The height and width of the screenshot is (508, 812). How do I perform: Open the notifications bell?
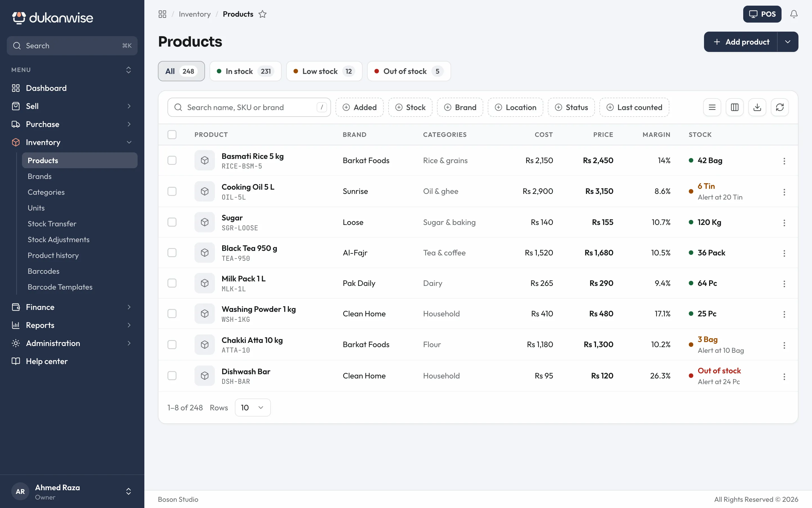pos(794,14)
